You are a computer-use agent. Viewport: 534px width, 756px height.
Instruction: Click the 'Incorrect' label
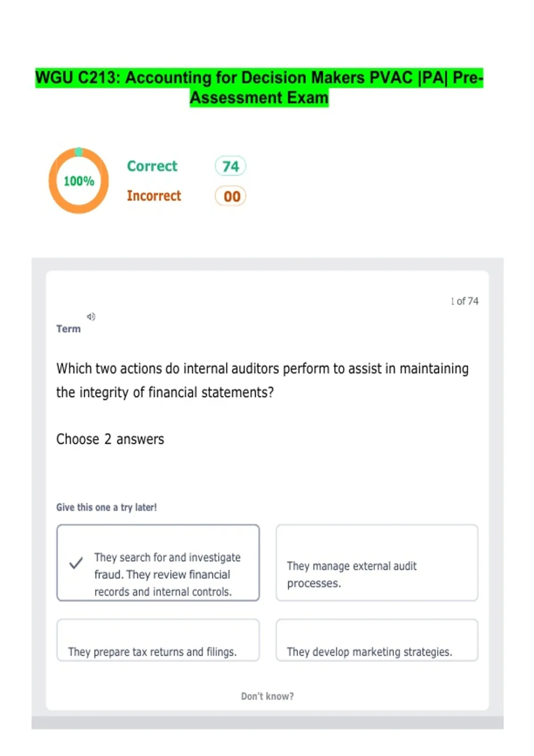tap(154, 196)
